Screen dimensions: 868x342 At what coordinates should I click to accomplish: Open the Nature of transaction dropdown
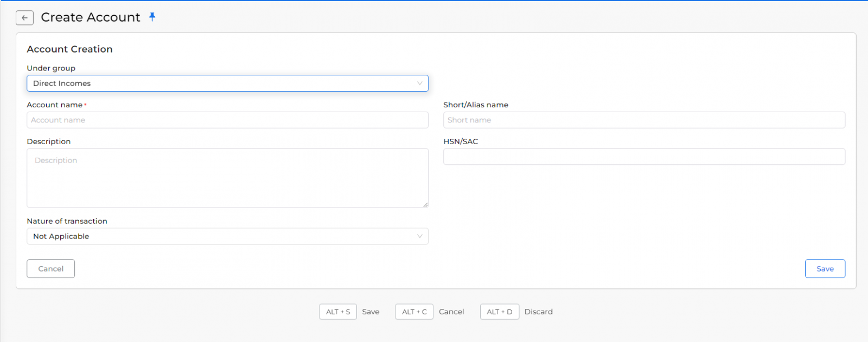tap(227, 236)
